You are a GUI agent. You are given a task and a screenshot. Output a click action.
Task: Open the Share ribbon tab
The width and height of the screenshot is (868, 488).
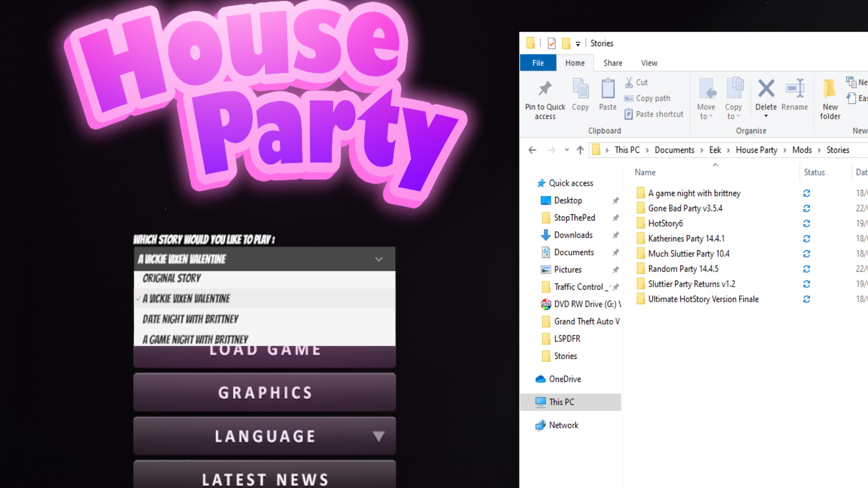613,63
